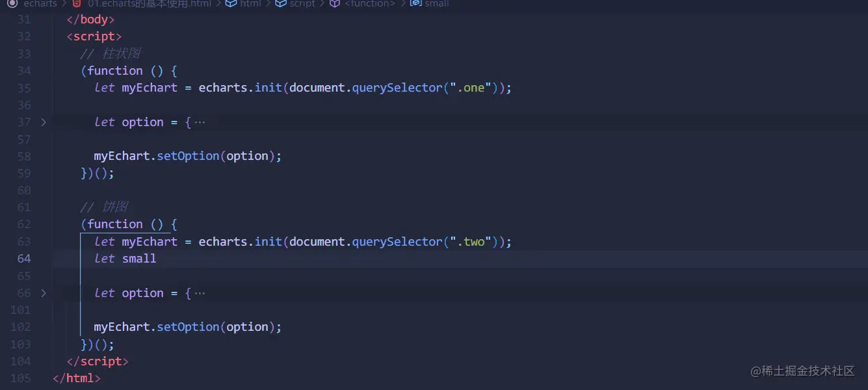Place cursor after small on line 64

(x=157, y=259)
